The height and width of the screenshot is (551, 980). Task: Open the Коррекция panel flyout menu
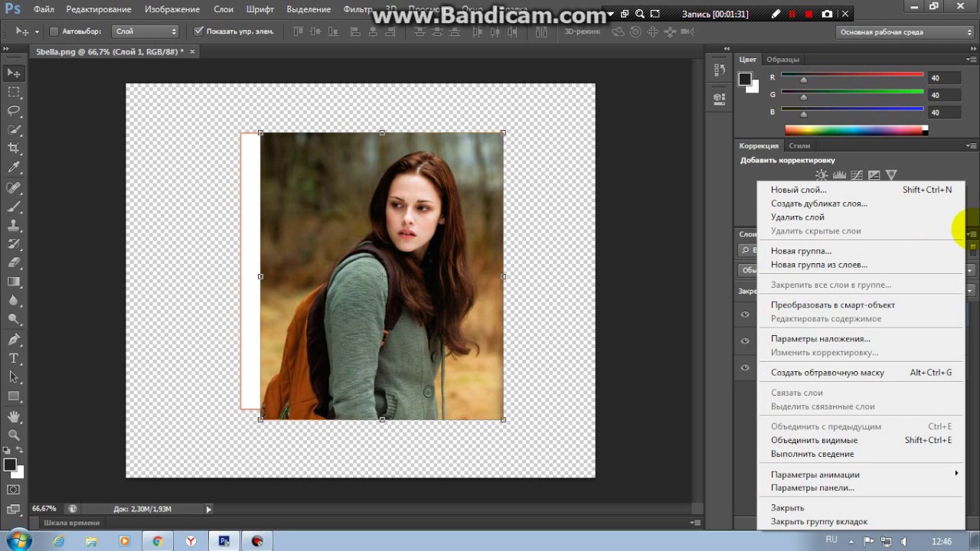click(971, 145)
